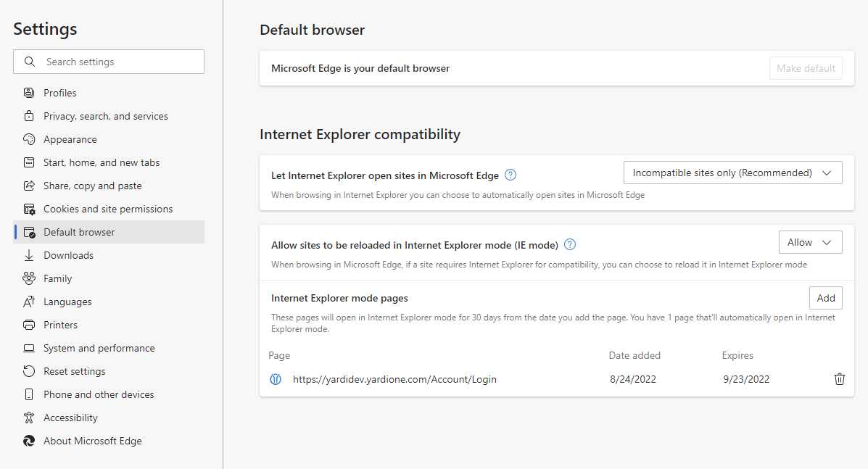
Task: Click Add for Internet Explorer mode pages
Action: click(x=825, y=297)
